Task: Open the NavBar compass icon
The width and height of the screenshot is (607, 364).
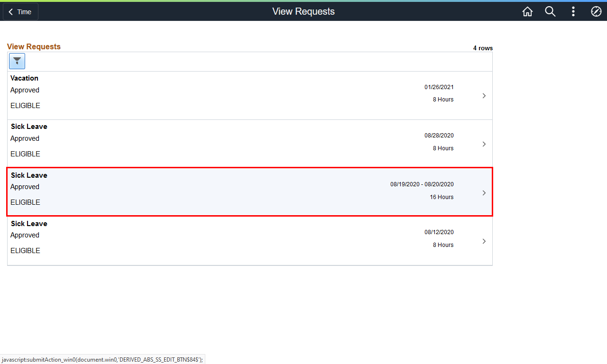Action: click(596, 12)
